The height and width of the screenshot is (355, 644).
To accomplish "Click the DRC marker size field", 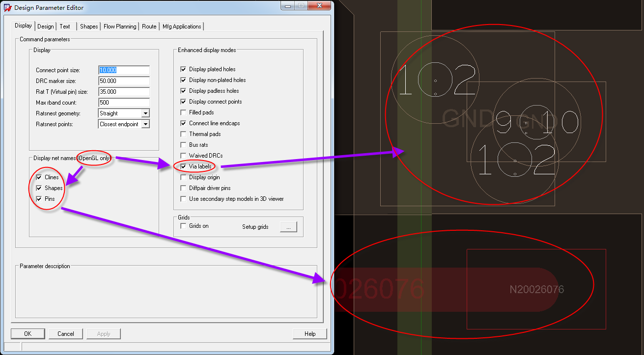I will coord(124,81).
